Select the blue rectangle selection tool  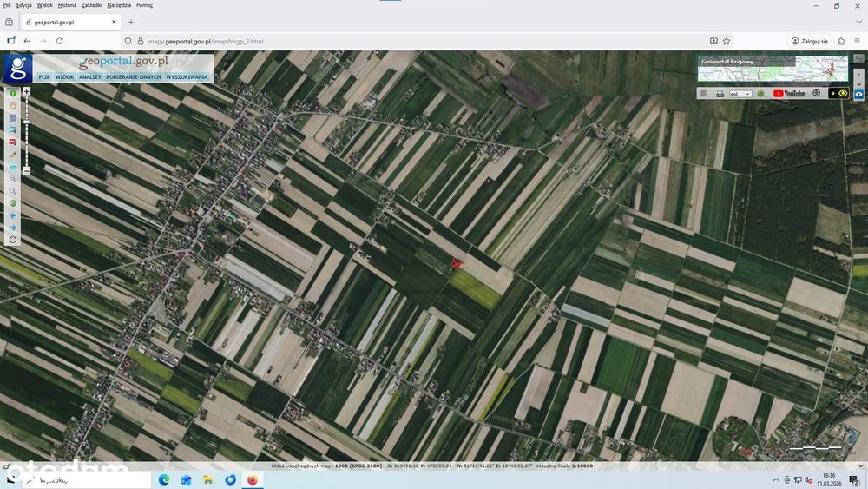pyautogui.click(x=13, y=130)
